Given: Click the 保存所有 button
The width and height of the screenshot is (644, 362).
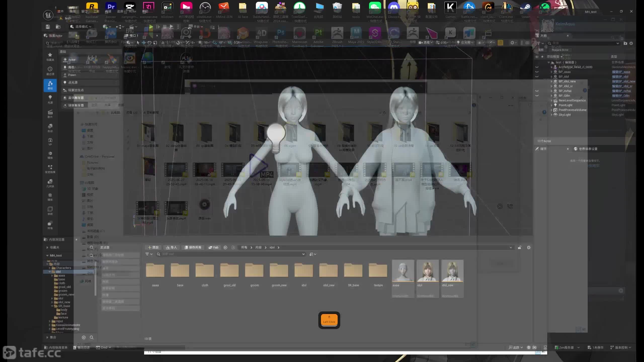Looking at the screenshot, I should coord(193,247).
